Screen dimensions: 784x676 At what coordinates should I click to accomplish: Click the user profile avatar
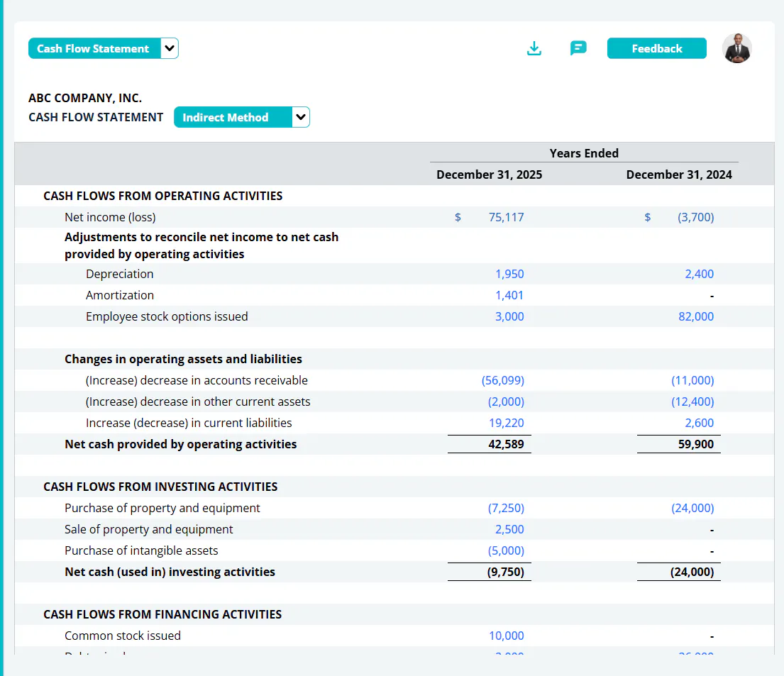pos(736,48)
